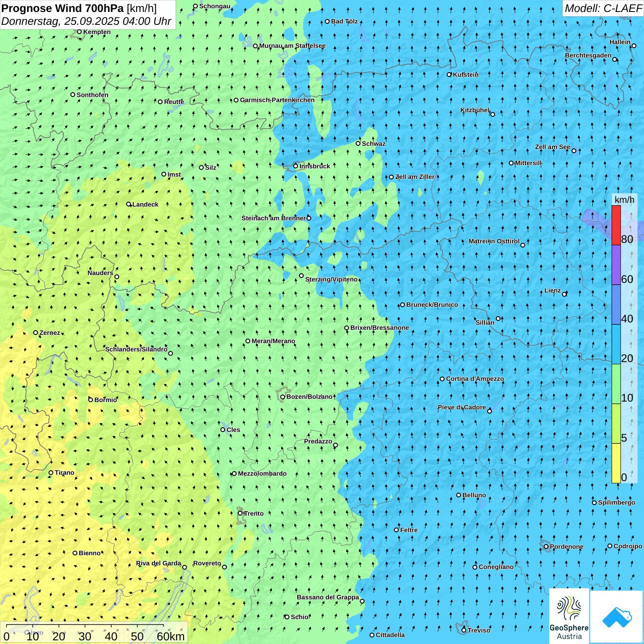Click the 'Hallein' label
Image resolution: width=644 pixels, height=644 pixels.
[620, 42]
